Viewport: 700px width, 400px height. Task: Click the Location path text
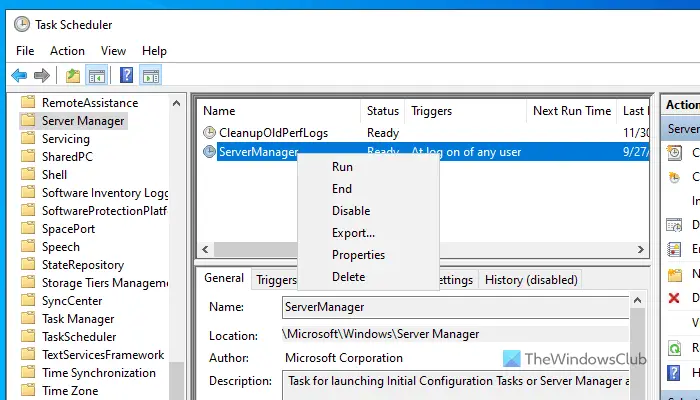tap(382, 334)
